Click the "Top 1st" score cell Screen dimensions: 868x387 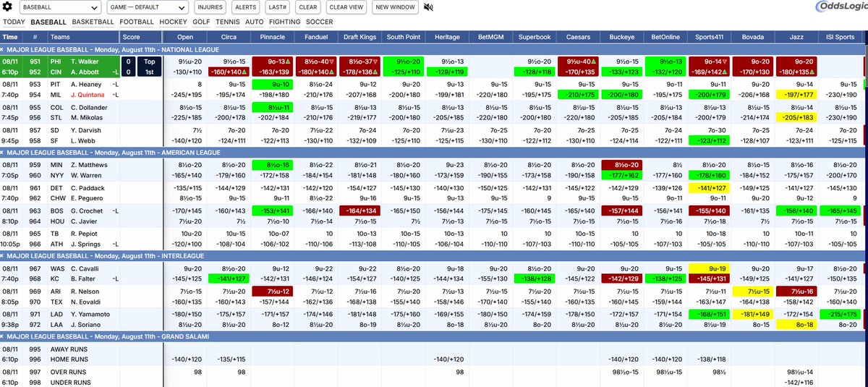pyautogui.click(x=150, y=67)
